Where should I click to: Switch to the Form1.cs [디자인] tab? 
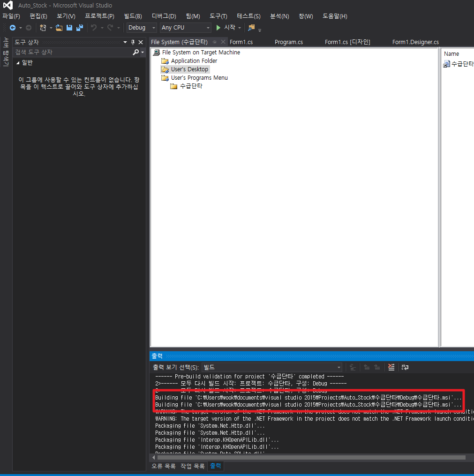click(x=347, y=42)
